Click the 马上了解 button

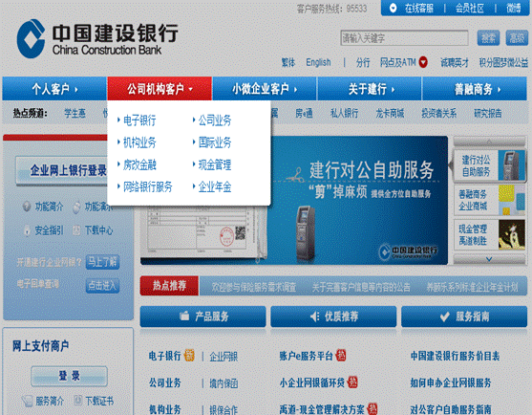pyautogui.click(x=102, y=262)
